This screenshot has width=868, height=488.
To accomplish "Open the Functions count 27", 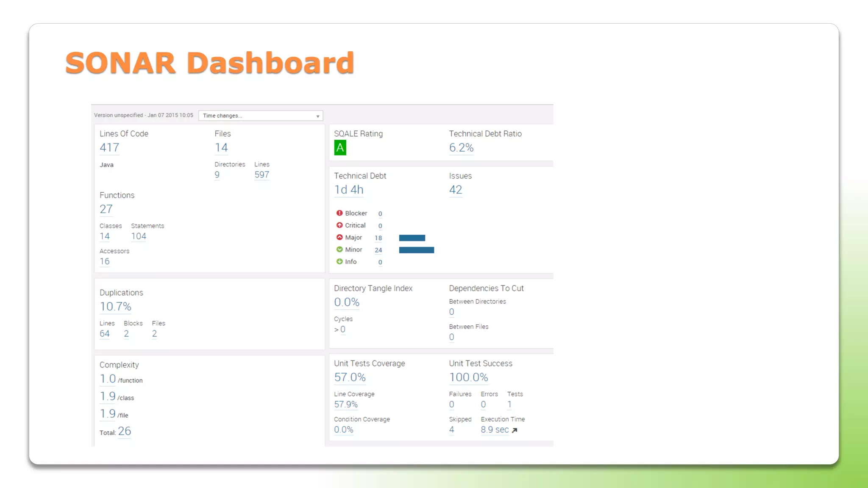I will pos(106,209).
